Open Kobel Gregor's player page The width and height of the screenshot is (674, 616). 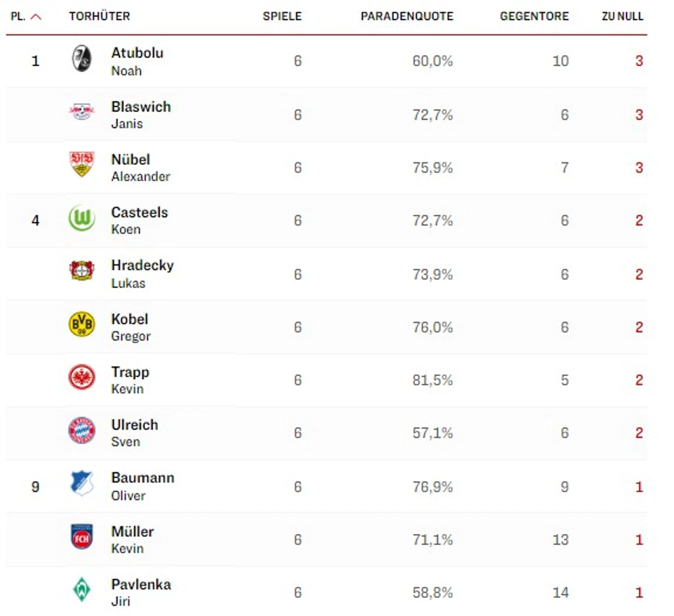point(130,319)
